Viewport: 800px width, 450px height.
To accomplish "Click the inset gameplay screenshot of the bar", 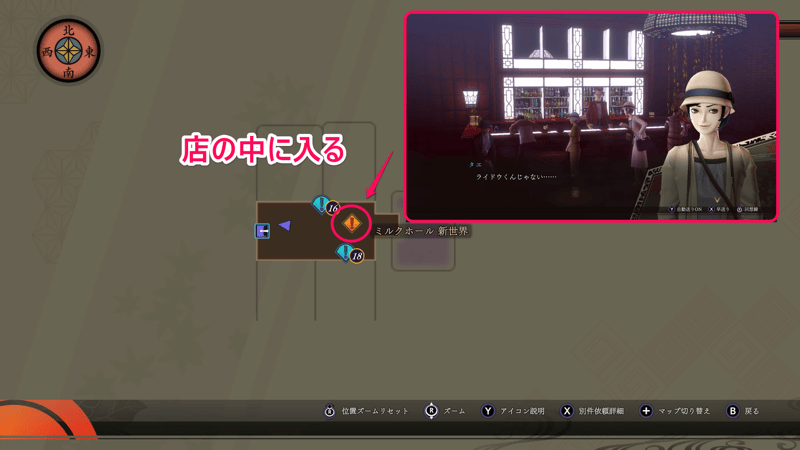I will click(x=591, y=117).
